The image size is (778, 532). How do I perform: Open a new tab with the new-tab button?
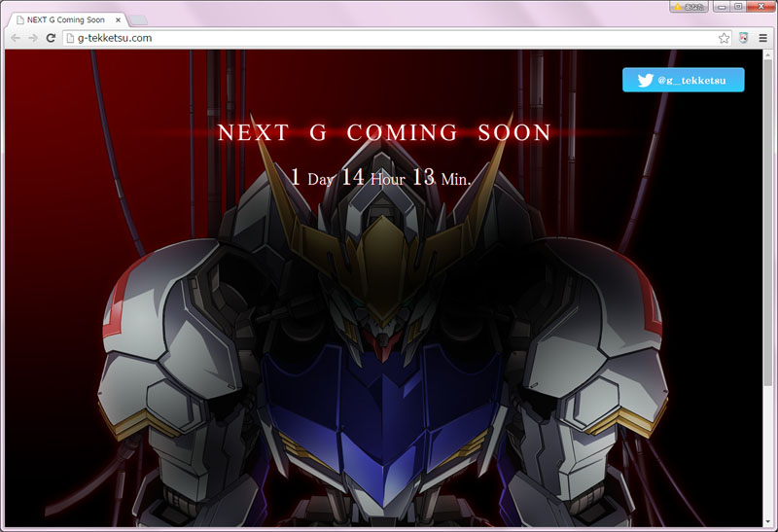[138, 20]
